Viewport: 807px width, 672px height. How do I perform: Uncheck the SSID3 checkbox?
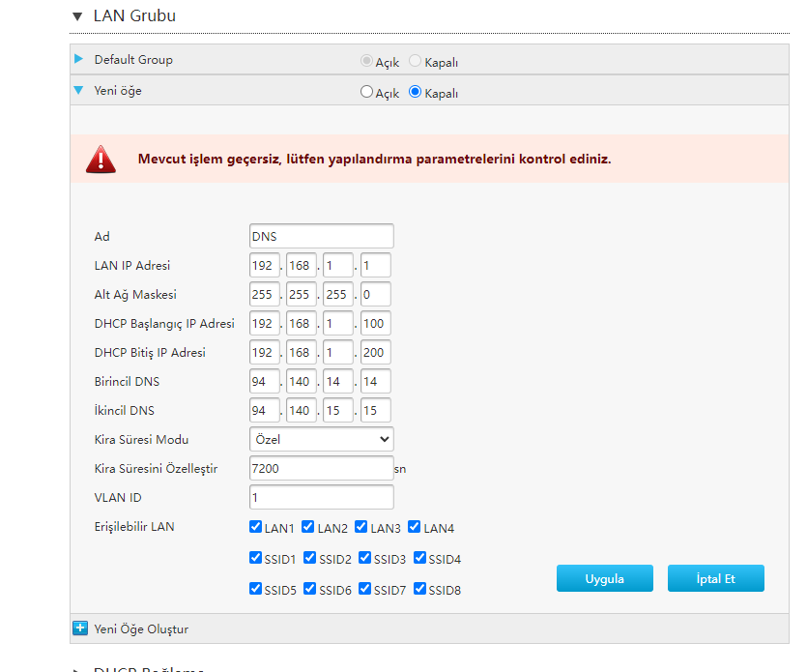pos(365,557)
